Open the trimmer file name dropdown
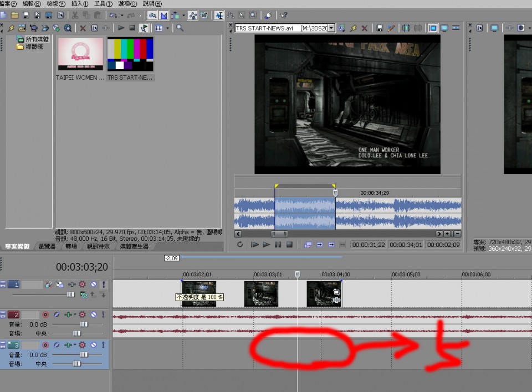This screenshot has width=532, height=392. tap(331, 28)
